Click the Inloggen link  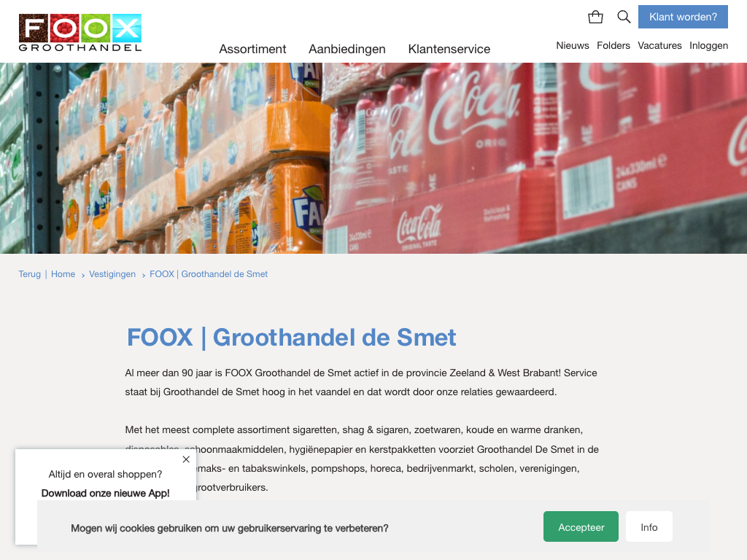pos(708,46)
